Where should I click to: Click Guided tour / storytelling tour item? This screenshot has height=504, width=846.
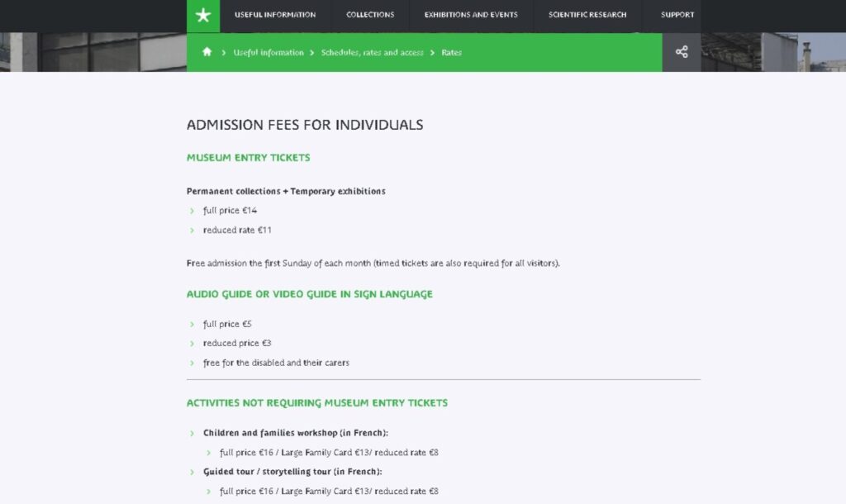tap(292, 472)
